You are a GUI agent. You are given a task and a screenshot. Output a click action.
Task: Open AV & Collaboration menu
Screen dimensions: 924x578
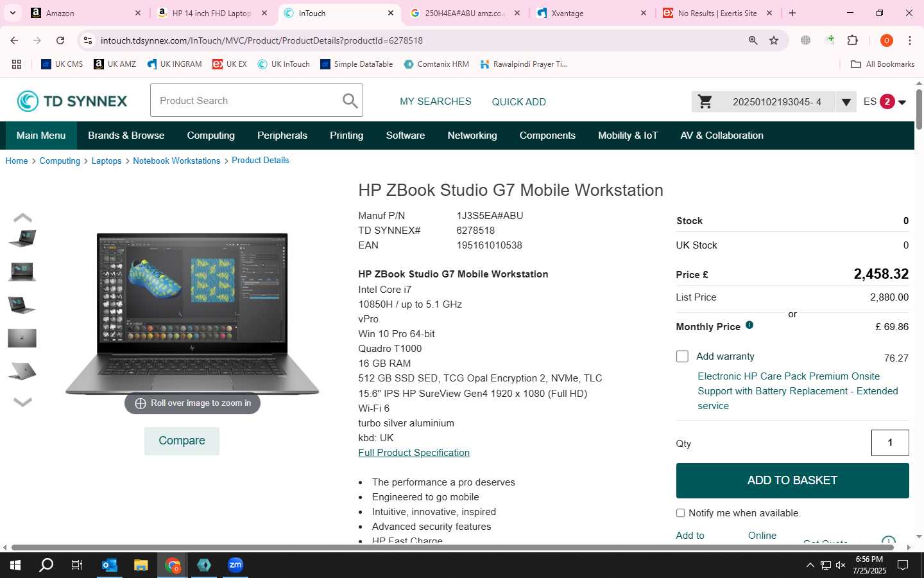pos(722,136)
